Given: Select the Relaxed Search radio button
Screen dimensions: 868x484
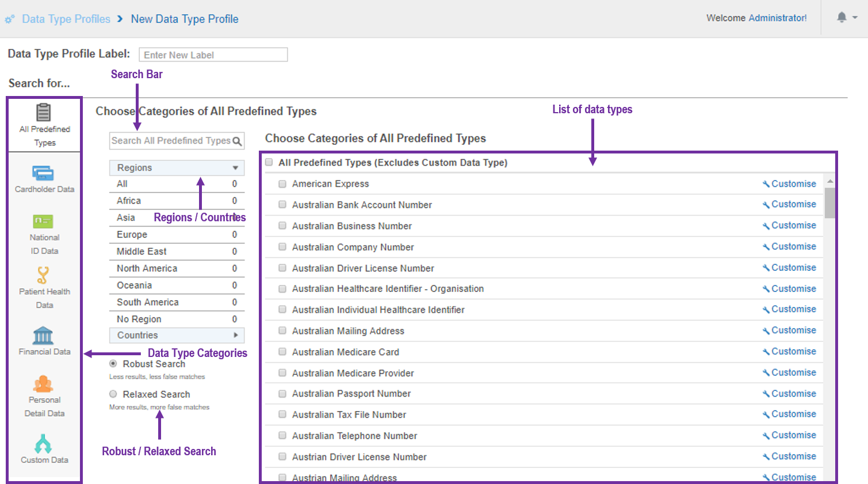Looking at the screenshot, I should (113, 394).
